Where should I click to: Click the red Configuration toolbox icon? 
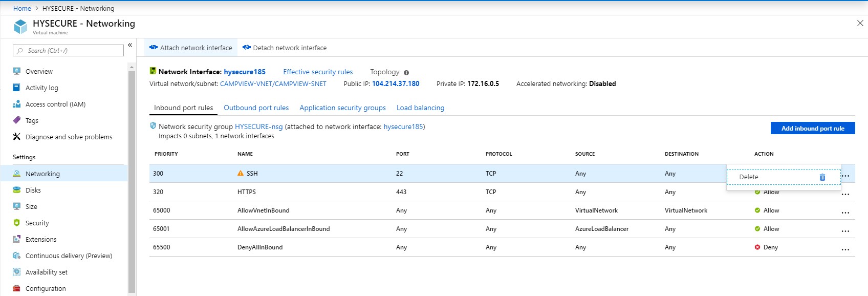(17, 288)
